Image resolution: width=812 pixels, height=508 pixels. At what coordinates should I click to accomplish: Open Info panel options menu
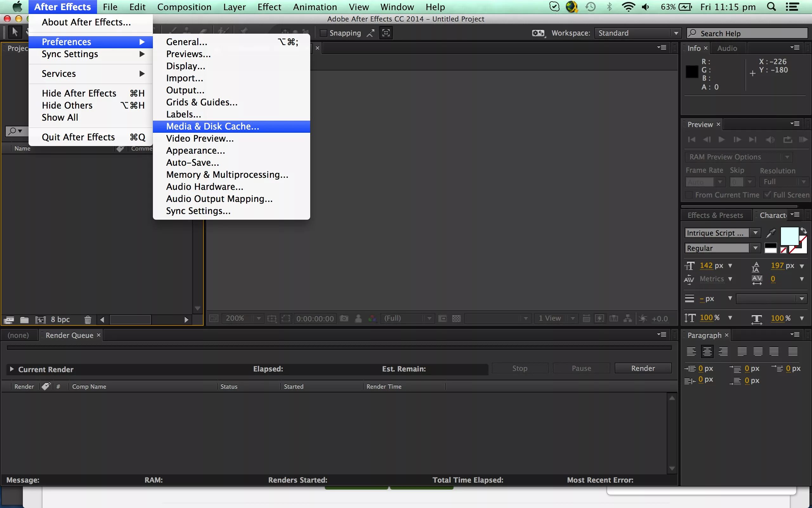(795, 48)
